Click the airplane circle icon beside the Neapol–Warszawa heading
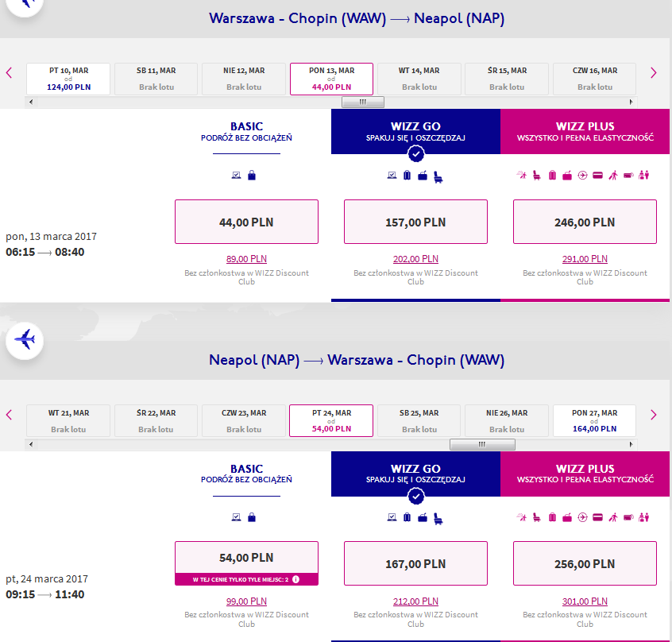This screenshot has height=642, width=672. (25, 341)
